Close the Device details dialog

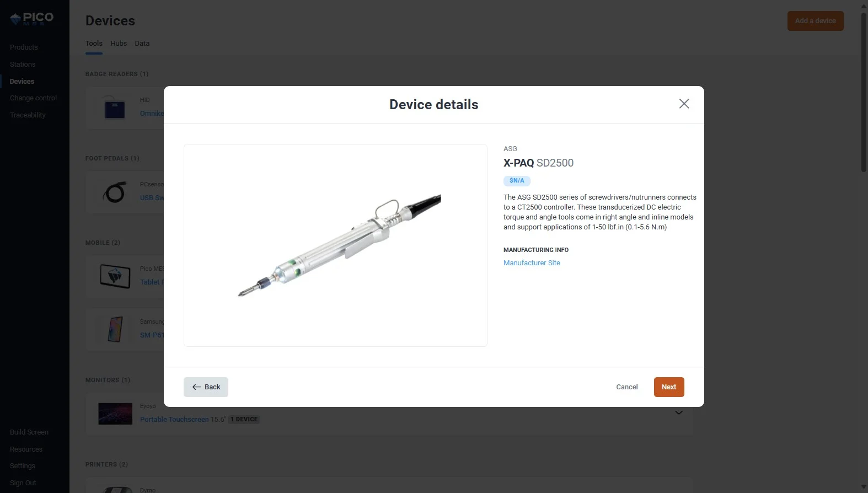[x=684, y=104]
